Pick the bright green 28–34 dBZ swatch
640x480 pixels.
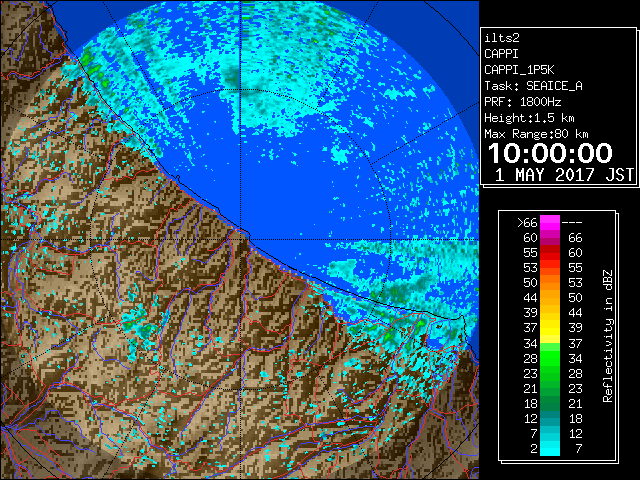click(x=550, y=358)
